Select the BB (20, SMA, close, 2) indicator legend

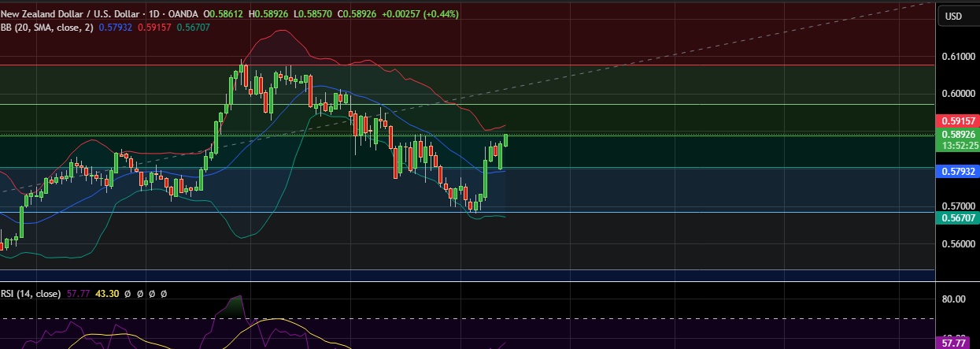click(47, 28)
